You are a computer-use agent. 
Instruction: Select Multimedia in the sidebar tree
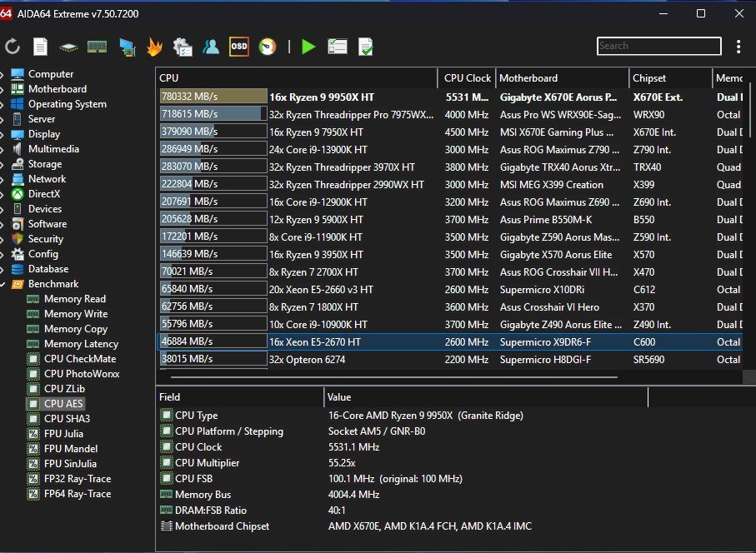[53, 149]
